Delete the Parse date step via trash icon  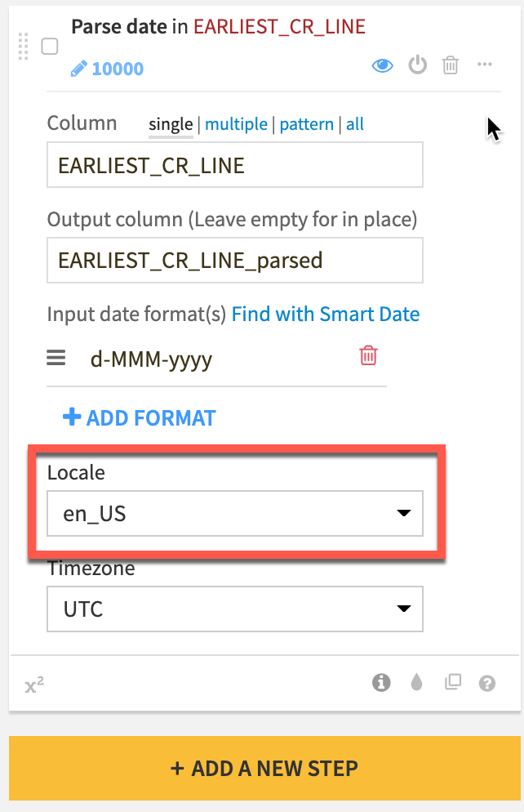(450, 65)
